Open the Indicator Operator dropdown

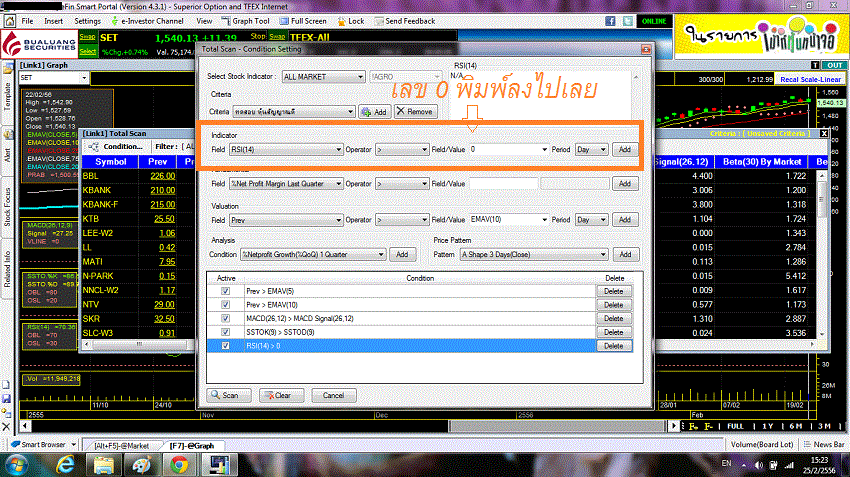pos(402,150)
